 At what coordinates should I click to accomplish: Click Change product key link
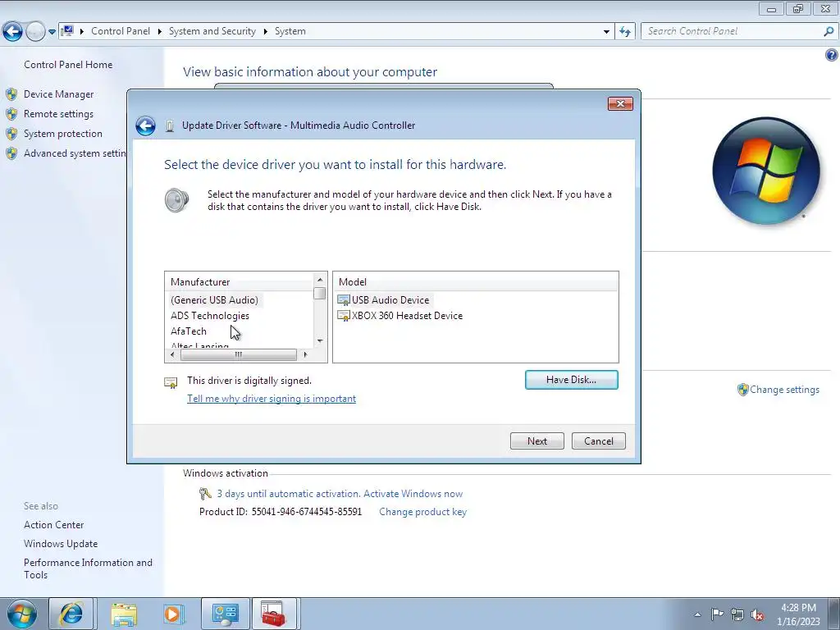[422, 512]
